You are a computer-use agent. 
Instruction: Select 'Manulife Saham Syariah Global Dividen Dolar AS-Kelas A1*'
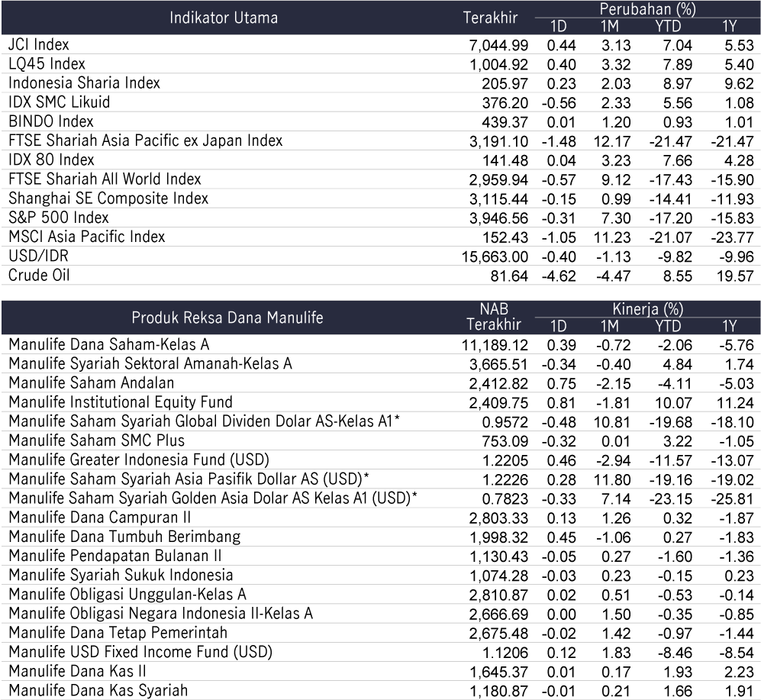pyautogui.click(x=204, y=421)
